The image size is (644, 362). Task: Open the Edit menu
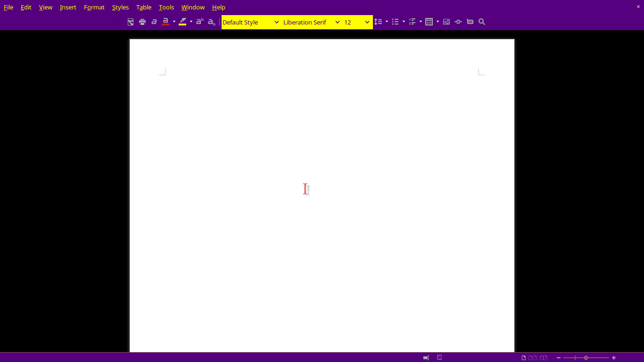click(26, 7)
